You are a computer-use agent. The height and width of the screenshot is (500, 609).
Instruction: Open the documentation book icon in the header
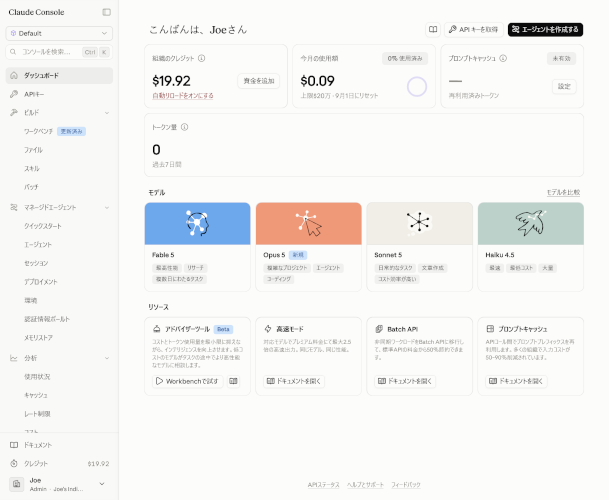[x=433, y=30]
